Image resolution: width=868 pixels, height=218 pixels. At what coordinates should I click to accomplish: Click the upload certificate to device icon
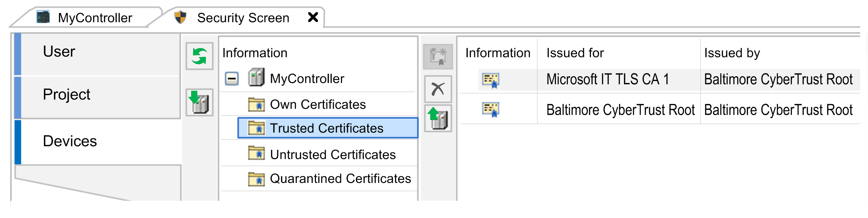coord(438,118)
